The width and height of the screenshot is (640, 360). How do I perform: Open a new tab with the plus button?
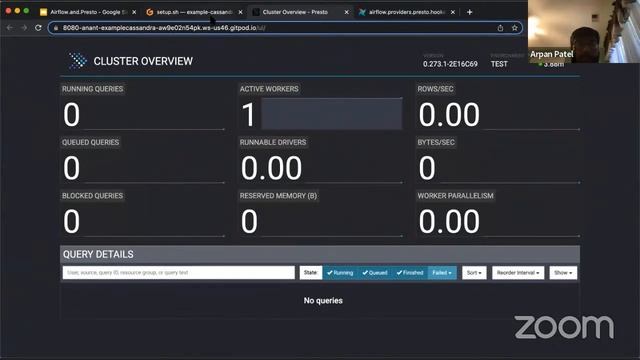469,12
